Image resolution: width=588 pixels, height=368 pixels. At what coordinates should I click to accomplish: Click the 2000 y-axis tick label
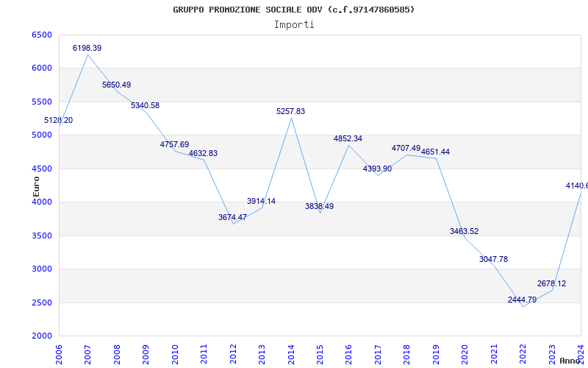click(42, 336)
